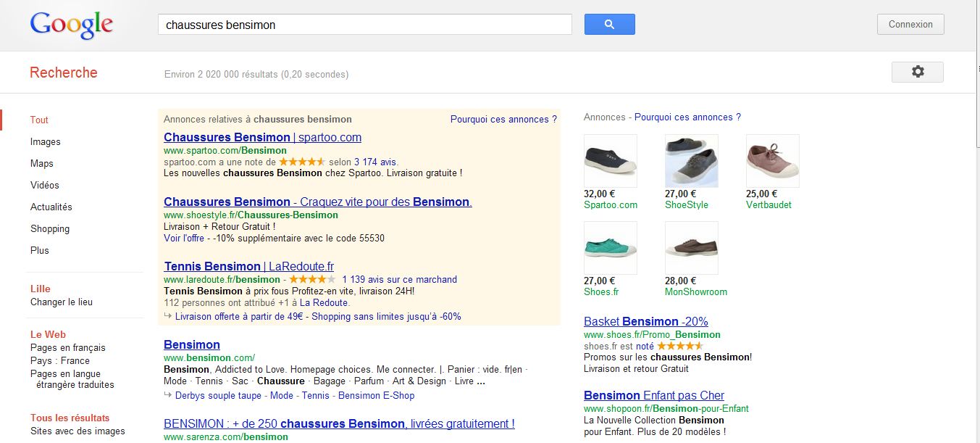Click the Mode sitelink under bensimon.com

tap(282, 396)
